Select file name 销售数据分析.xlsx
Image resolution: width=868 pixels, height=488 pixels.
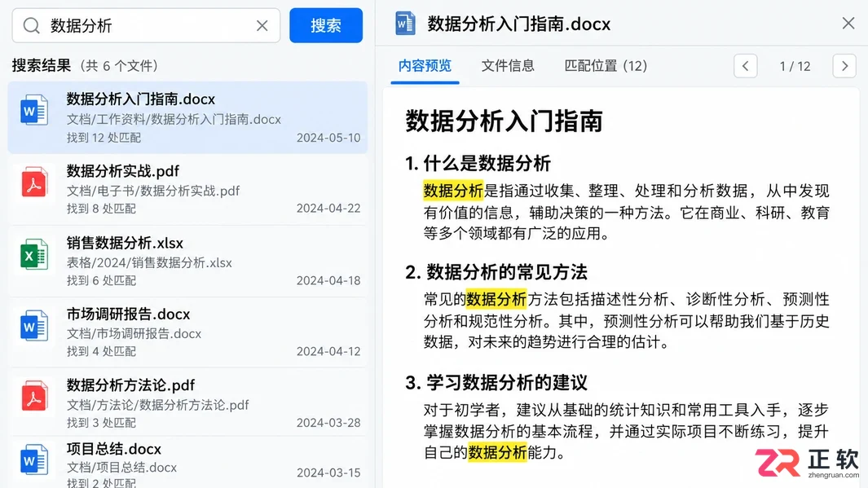tap(125, 243)
